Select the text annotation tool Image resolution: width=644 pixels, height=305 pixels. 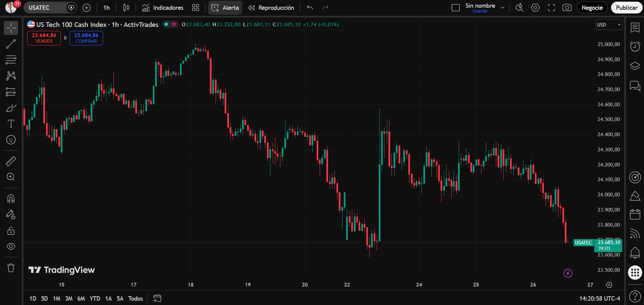11,124
